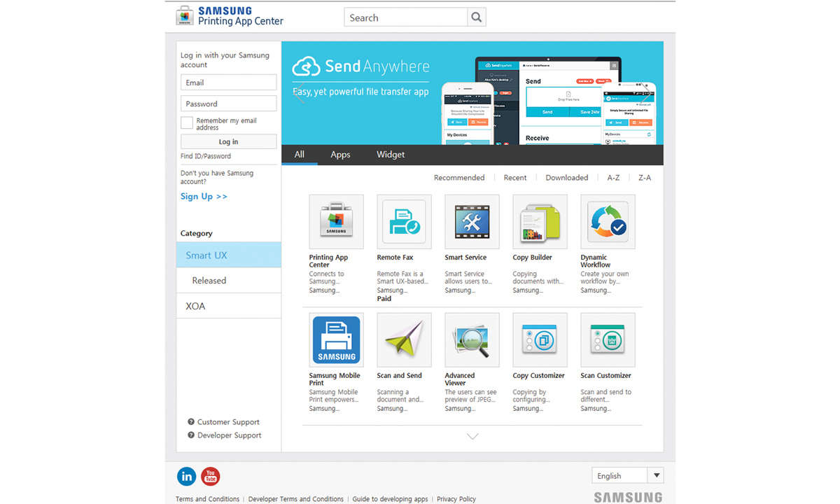Click the Scan and Send title text
Screen dimensions: 840x504
399,376
